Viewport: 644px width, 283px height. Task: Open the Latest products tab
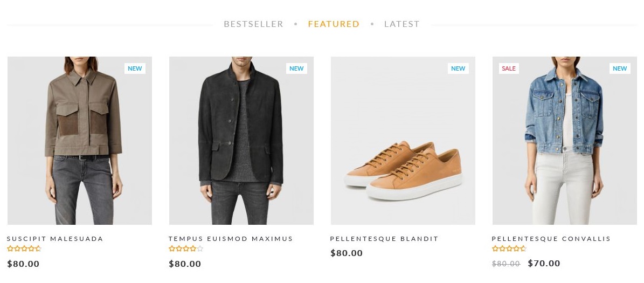tap(401, 24)
